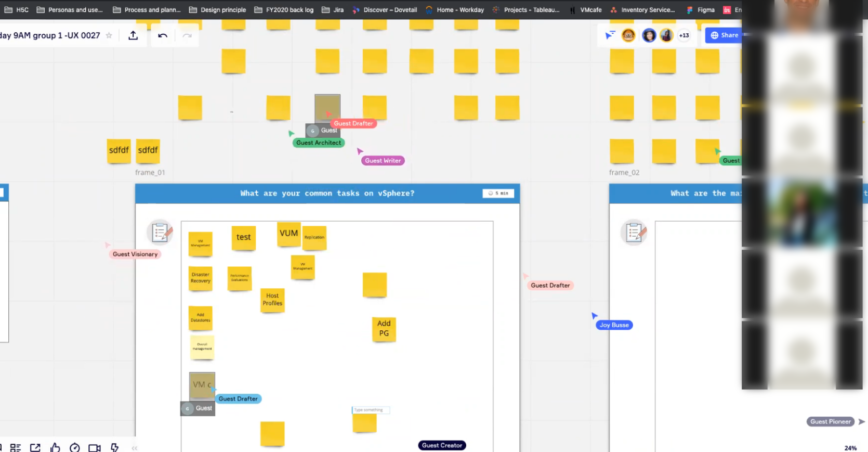Screen dimensions: 868x452
Task: Select the 'Add PG' sticky note
Action: click(x=384, y=329)
